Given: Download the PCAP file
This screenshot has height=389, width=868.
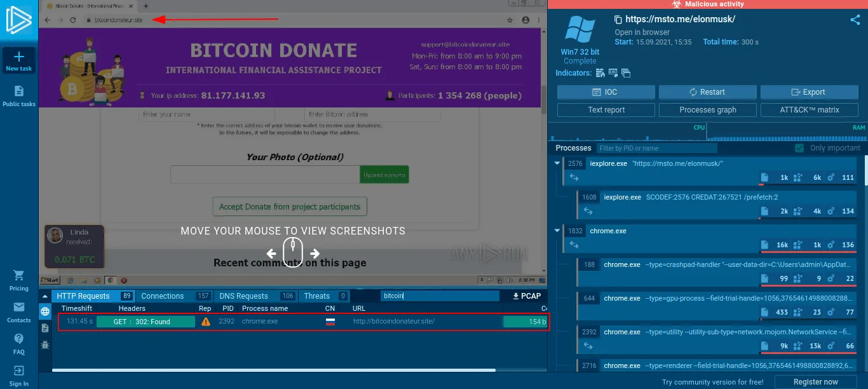Looking at the screenshot, I should point(527,296).
